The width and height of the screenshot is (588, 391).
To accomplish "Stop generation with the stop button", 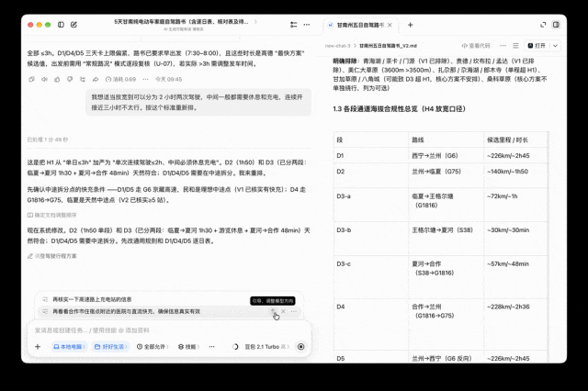I will click(x=300, y=347).
